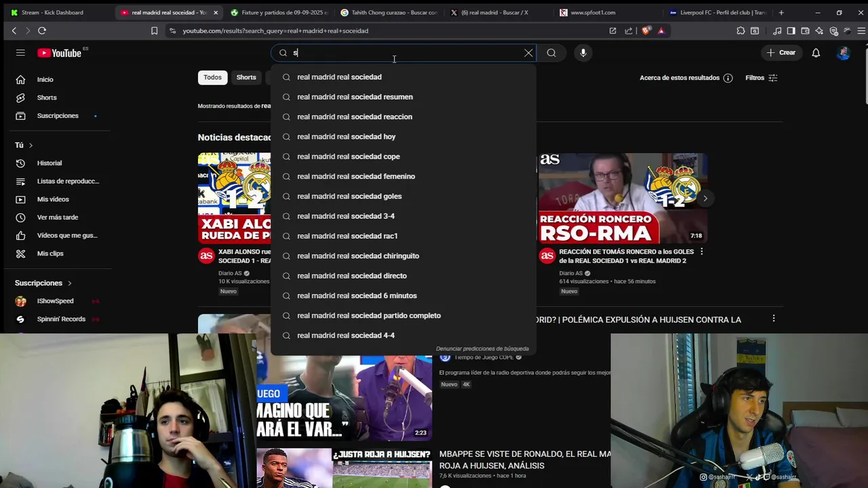
Task: Open browser extensions puzzle icon
Action: pyautogui.click(x=741, y=30)
